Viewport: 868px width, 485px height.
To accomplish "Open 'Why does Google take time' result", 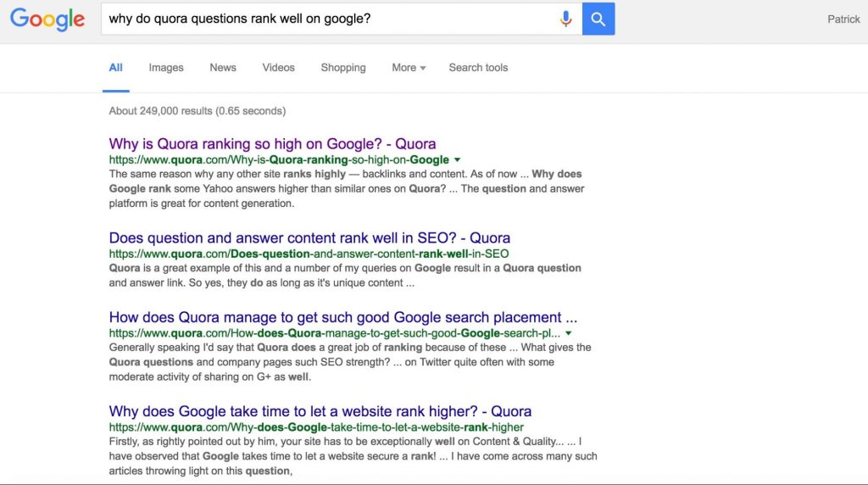I will pyautogui.click(x=320, y=411).
